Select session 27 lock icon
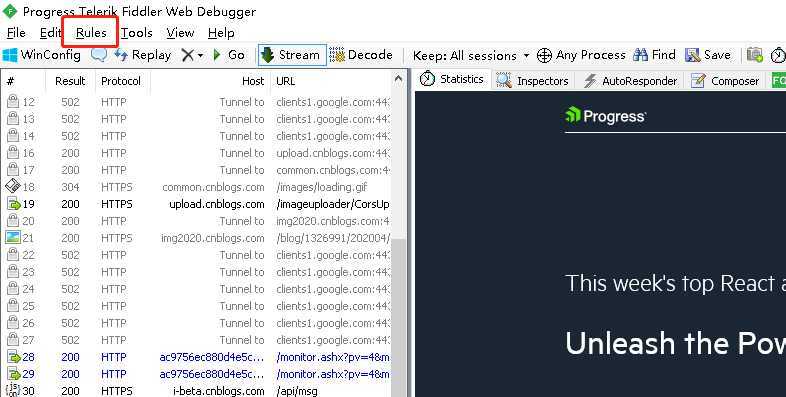Image resolution: width=786 pixels, height=397 pixels. tap(13, 340)
